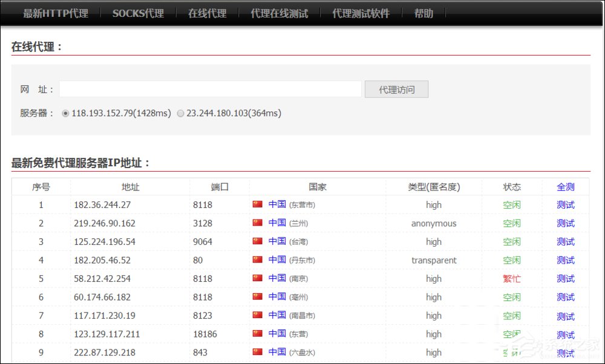Click 测试 for row 60.174.66.182

[x=566, y=297]
